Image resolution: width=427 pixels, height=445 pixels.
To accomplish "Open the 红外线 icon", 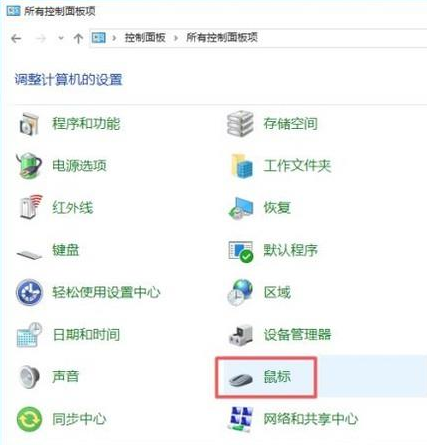I will tap(31, 207).
